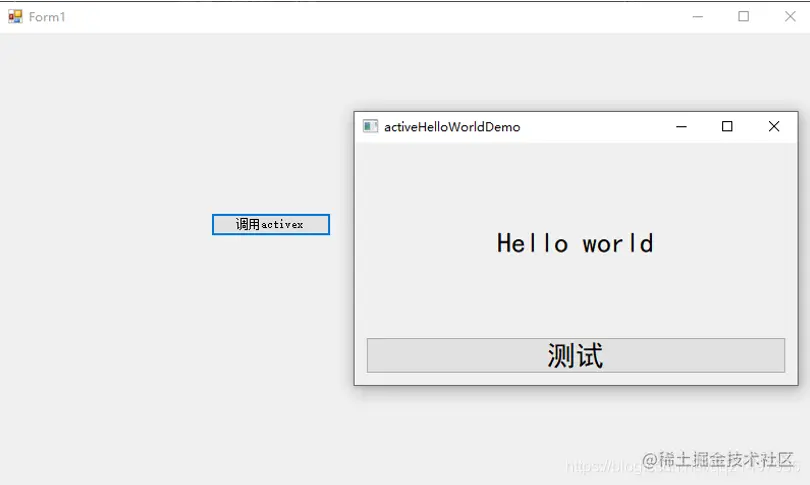
Task: Maximize the activeHelloWorldDemo window
Action: [727, 127]
